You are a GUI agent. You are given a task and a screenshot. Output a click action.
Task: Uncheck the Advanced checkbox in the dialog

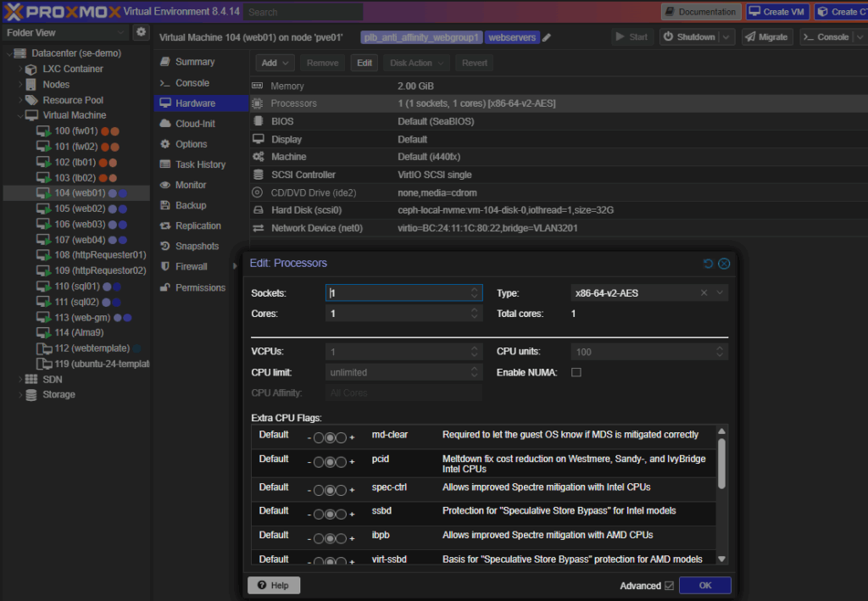pos(669,586)
